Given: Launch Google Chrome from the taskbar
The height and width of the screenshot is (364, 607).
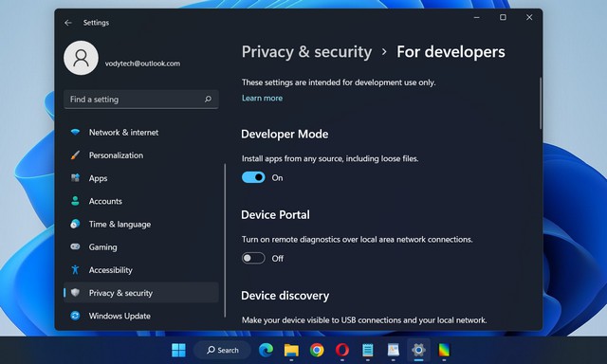Looking at the screenshot, I should (317, 350).
